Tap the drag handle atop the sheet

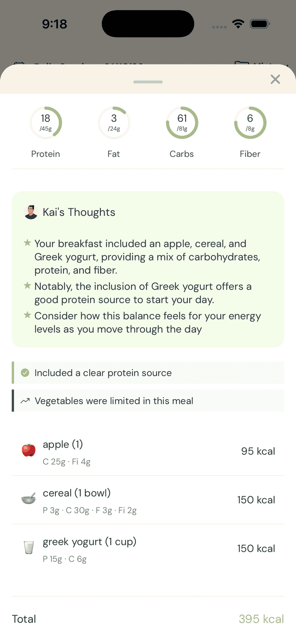148,81
